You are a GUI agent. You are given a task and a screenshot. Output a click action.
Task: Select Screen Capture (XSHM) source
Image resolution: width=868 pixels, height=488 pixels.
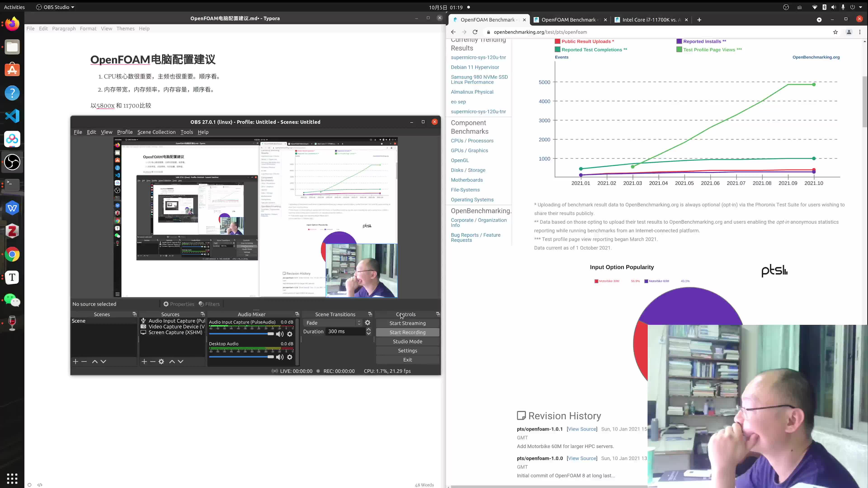tap(172, 332)
